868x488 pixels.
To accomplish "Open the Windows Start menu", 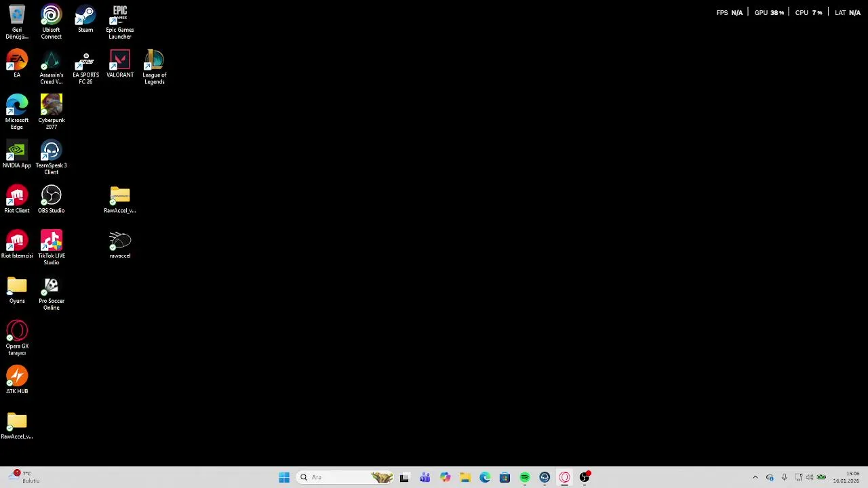I will [x=284, y=478].
